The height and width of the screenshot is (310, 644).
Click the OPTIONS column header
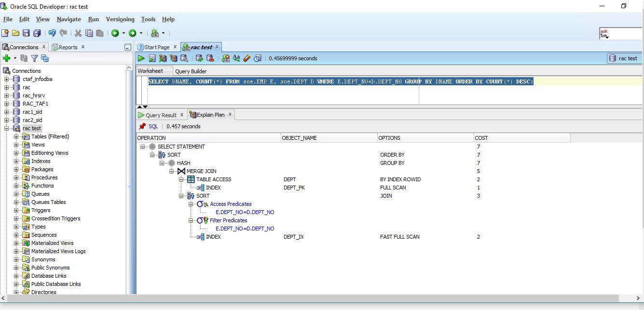coord(425,138)
